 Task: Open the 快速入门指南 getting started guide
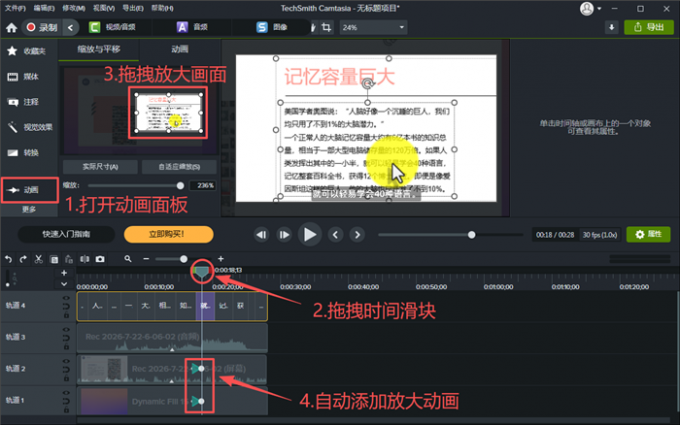tap(66, 234)
